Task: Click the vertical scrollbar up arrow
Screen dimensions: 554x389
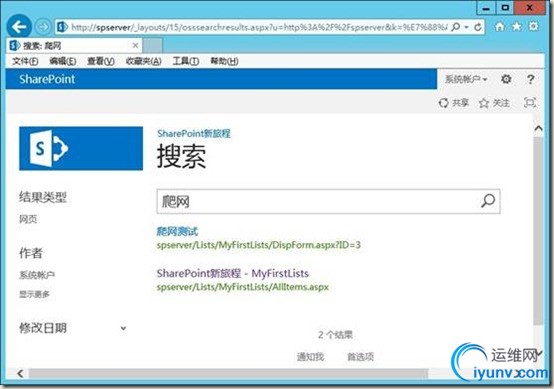Action: tap(538, 129)
